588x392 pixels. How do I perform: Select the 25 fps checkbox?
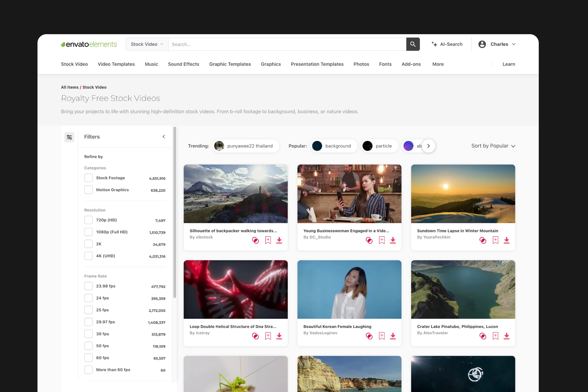click(x=88, y=310)
